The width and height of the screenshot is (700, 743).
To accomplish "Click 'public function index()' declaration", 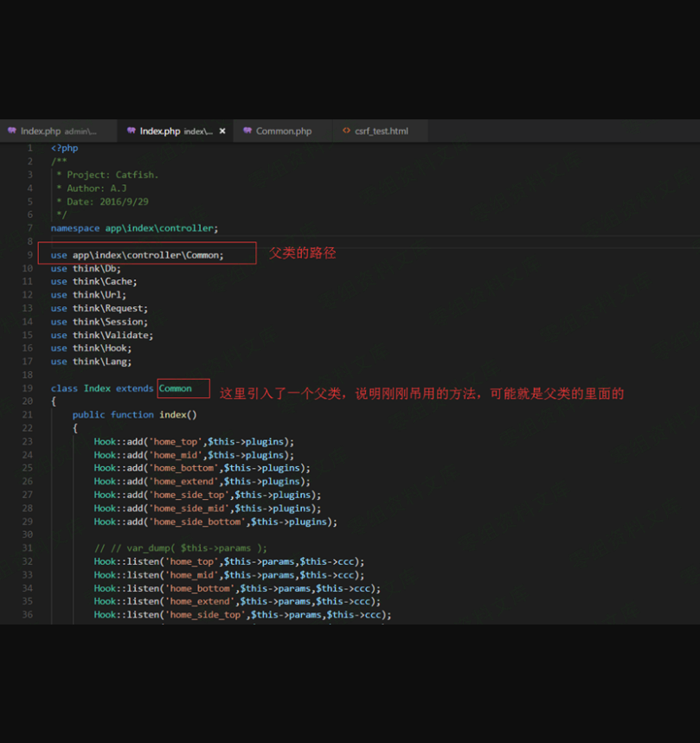I will pyautogui.click(x=134, y=415).
